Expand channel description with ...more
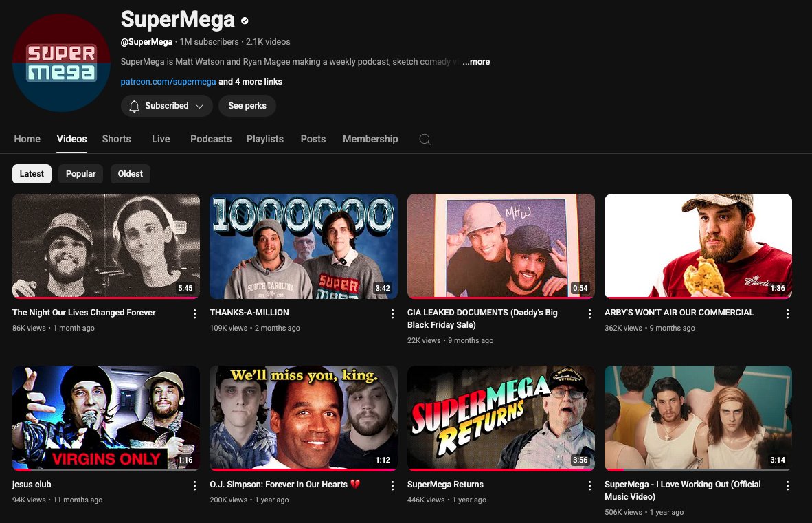Screen dimensions: 812x523 pos(476,62)
